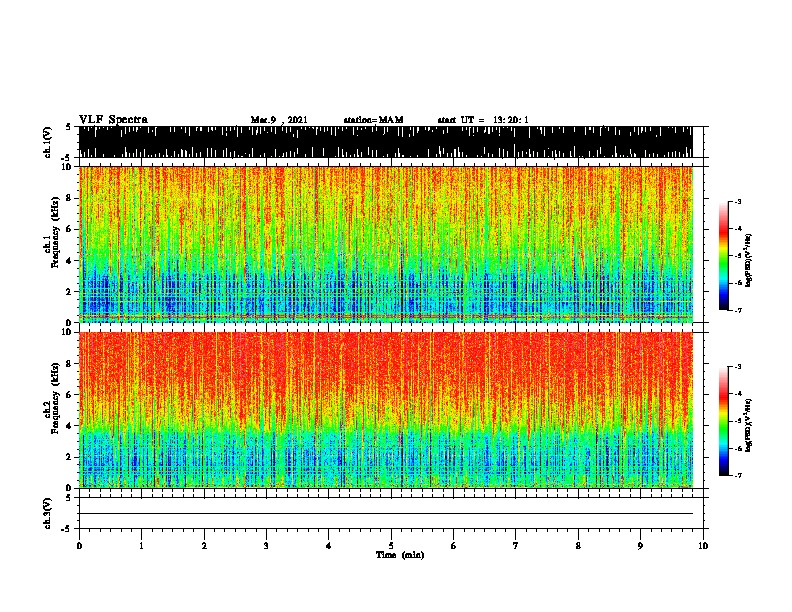The height and width of the screenshot is (612, 792).
Task: Click time axis tick label "10"
Action: tap(703, 545)
